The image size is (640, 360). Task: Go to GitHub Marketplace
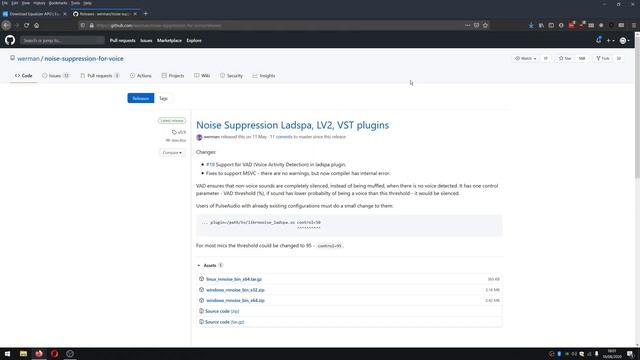[169, 40]
